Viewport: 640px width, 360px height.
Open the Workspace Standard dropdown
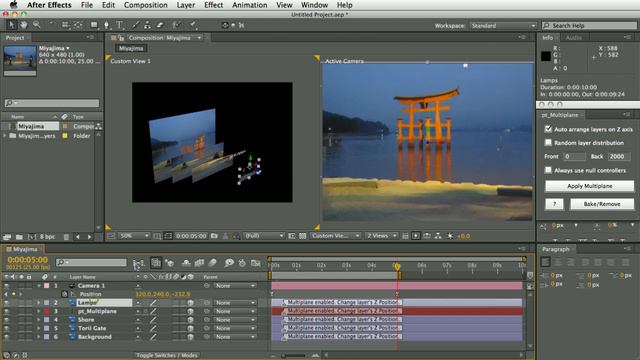pyautogui.click(x=502, y=25)
